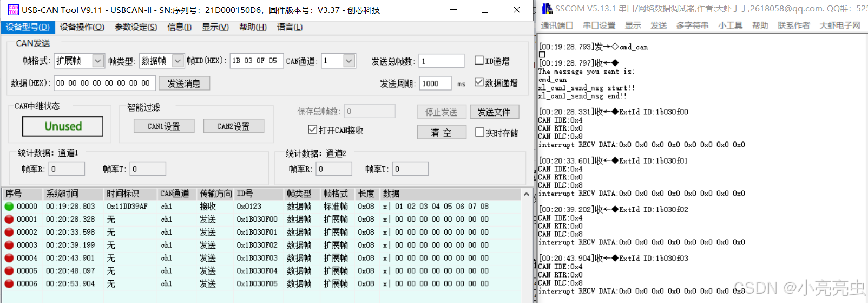
Task: Click the 'ExtId ID:1b030f02' log line in SSCOM
Action: coord(654,209)
